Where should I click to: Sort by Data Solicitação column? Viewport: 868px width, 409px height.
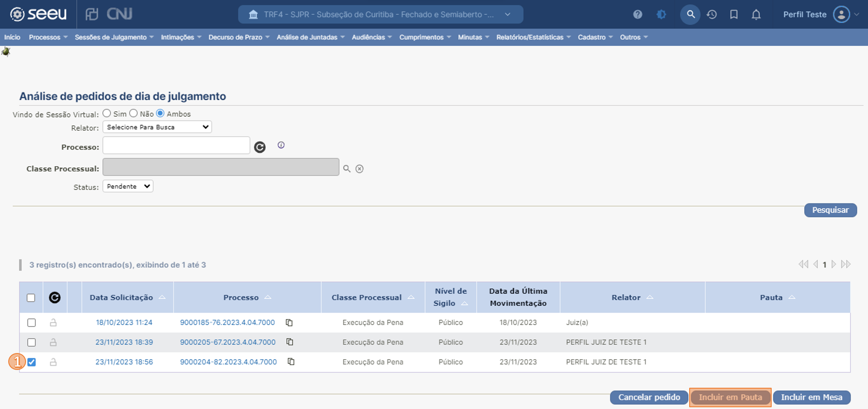pos(128,298)
